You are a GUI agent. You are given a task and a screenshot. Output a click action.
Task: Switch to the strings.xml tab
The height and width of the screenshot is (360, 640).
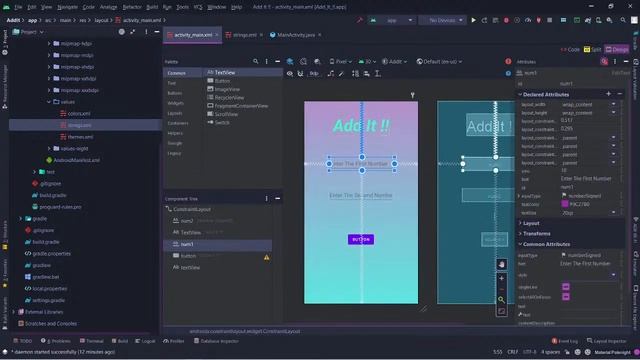[x=244, y=35]
